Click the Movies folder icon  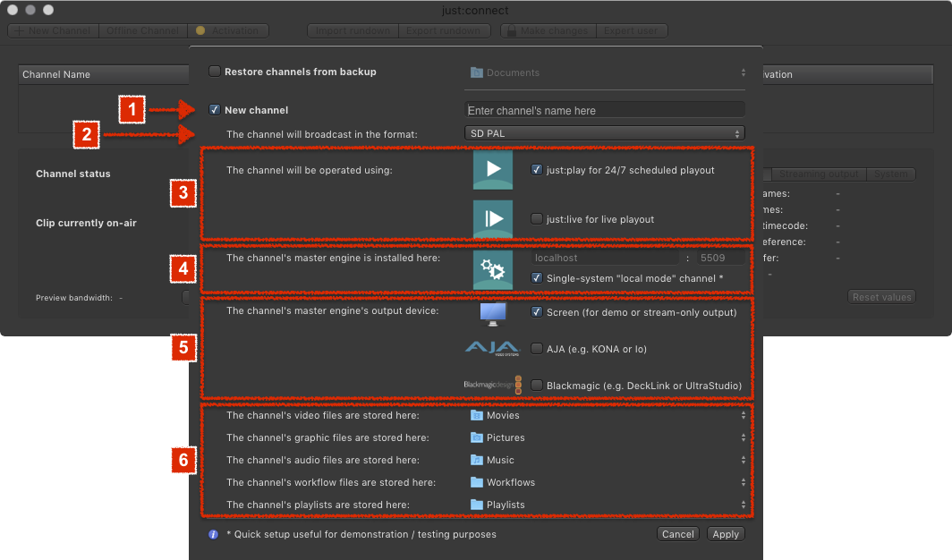click(x=477, y=416)
